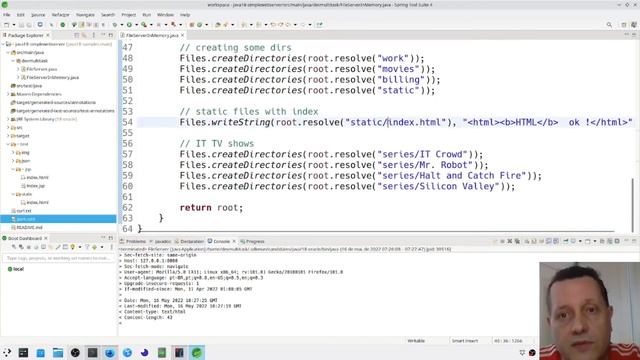The image size is (640, 360).
Task: Click the green Boot Dashboard toolbar icon
Action: [62, 24]
